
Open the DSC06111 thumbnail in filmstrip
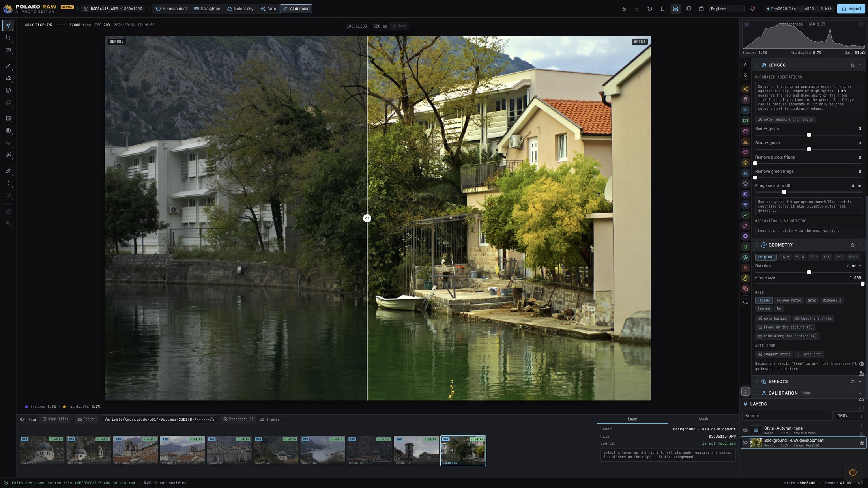[x=416, y=451]
